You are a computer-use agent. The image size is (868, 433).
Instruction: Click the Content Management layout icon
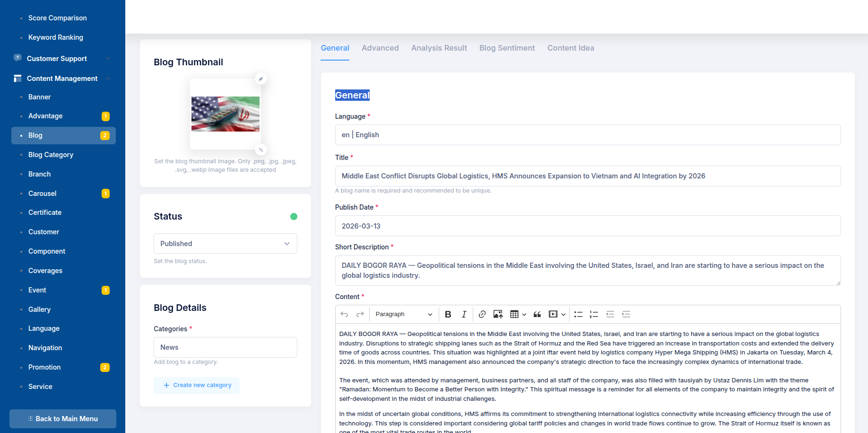17,78
